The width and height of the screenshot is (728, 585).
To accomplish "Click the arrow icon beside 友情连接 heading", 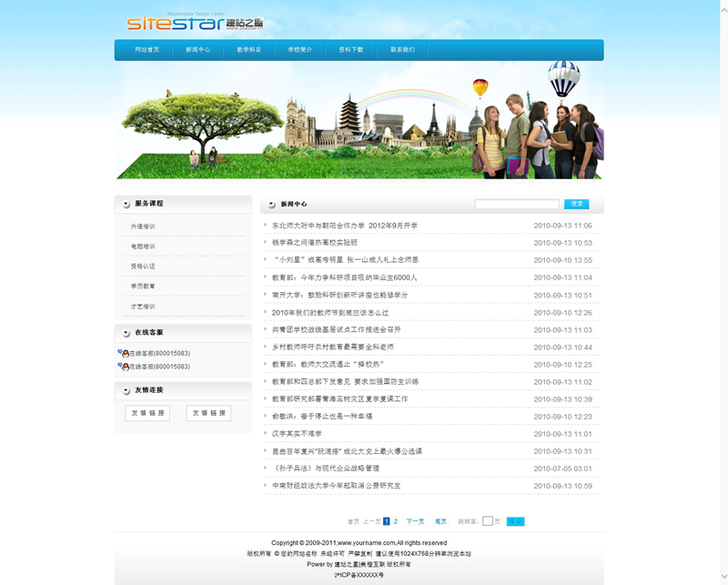I will pos(126,390).
